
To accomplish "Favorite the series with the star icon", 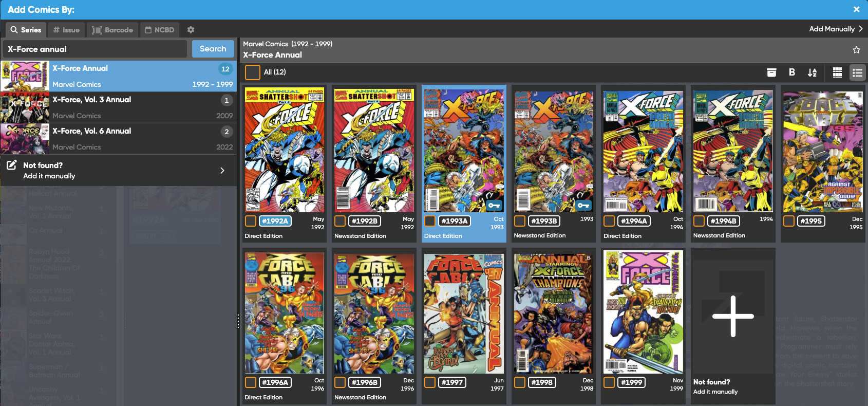I will [x=856, y=50].
